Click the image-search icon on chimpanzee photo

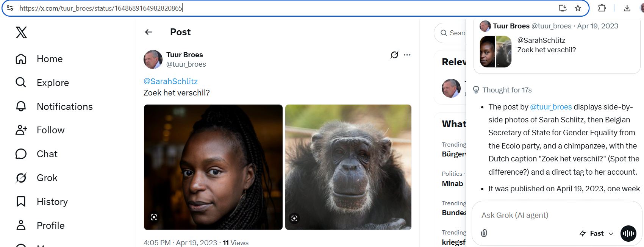pyautogui.click(x=294, y=218)
